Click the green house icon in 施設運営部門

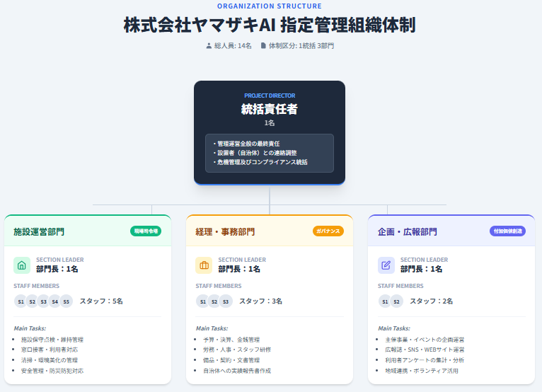tap(22, 265)
